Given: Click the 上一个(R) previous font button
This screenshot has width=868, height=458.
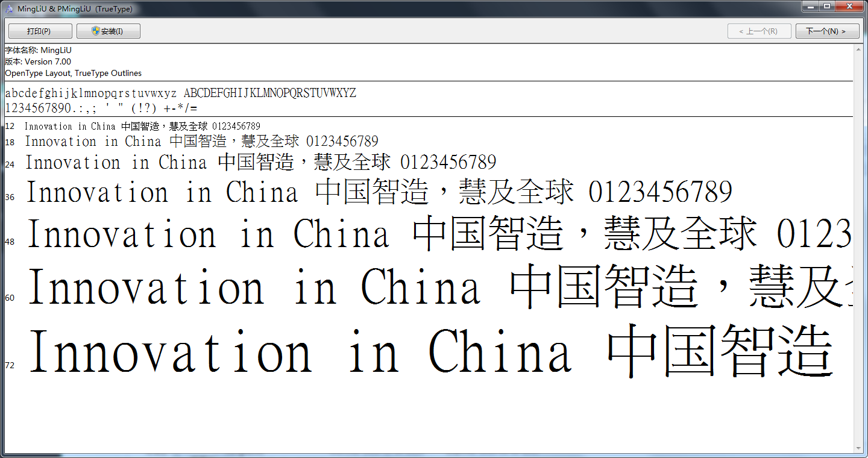Looking at the screenshot, I should tap(759, 31).
